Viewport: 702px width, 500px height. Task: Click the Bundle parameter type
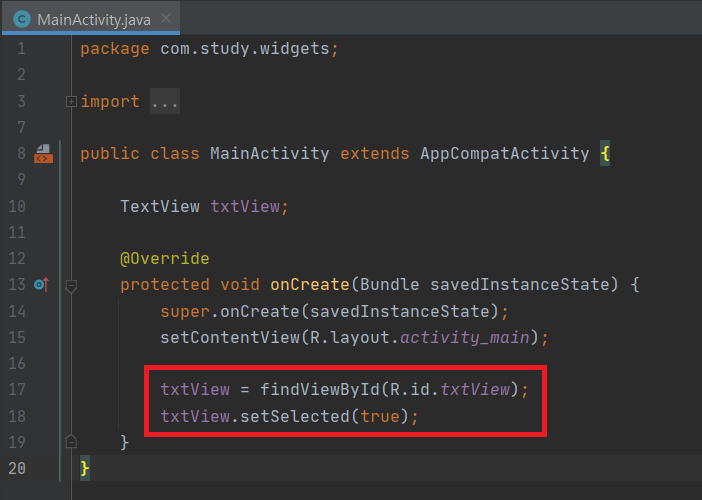pyautogui.click(x=390, y=285)
